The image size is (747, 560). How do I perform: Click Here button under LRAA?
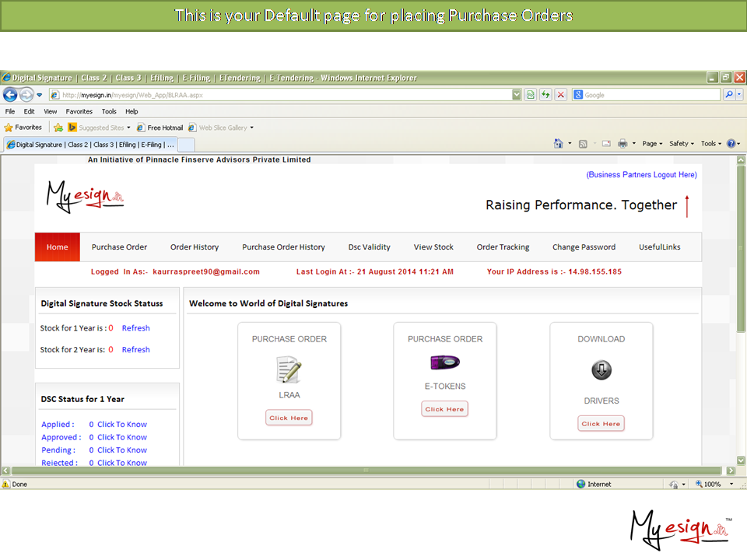289,418
